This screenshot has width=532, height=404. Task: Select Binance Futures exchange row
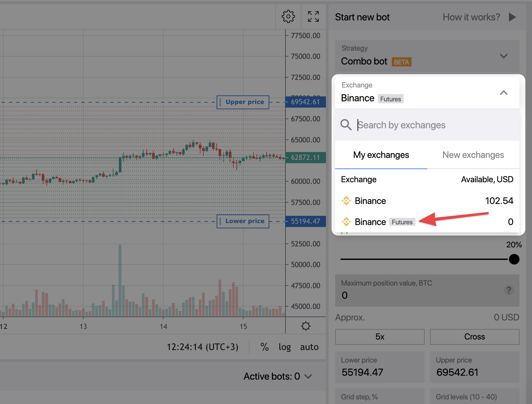(427, 222)
